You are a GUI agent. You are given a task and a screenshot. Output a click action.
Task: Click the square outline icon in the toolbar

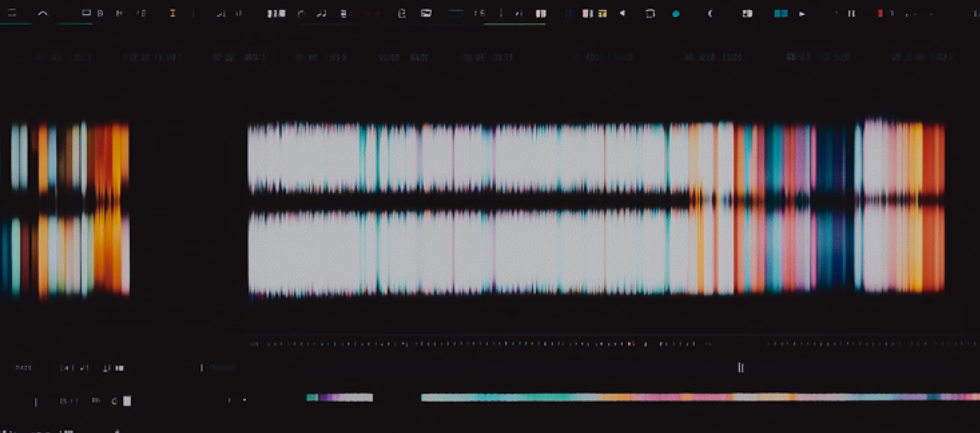coord(650,13)
